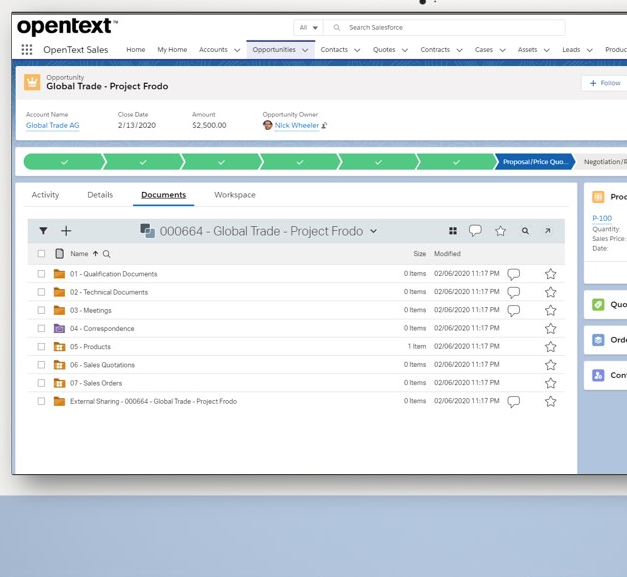The width and height of the screenshot is (627, 577).
Task: Switch to the Activity tab
Action: pyautogui.click(x=45, y=195)
